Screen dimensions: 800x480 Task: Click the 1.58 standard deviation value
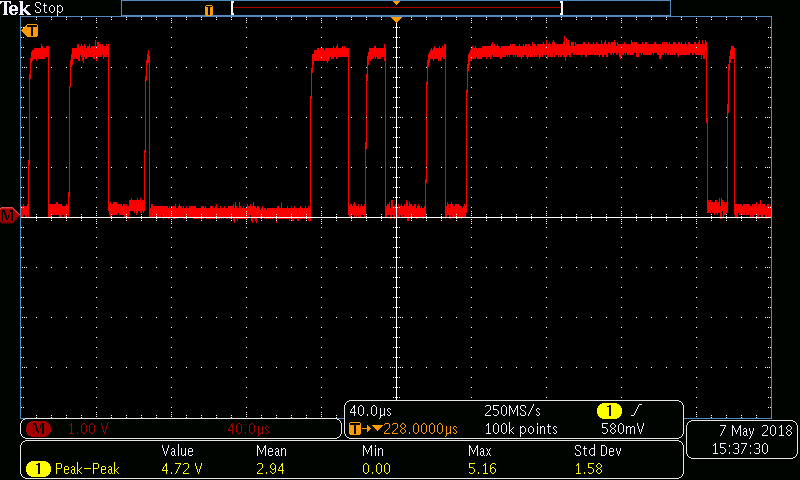[x=588, y=469]
